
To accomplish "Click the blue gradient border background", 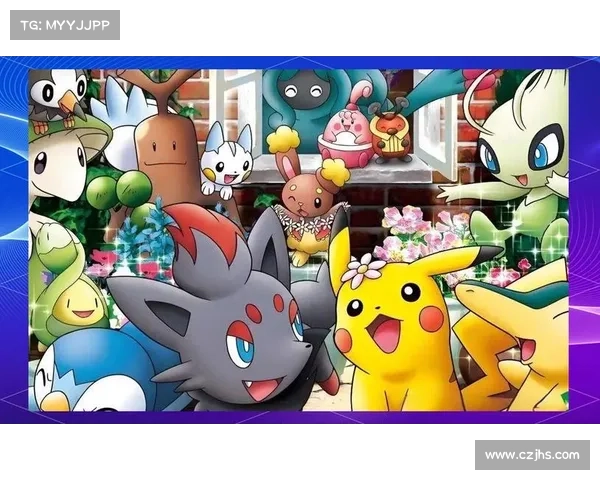I will click(14, 240).
